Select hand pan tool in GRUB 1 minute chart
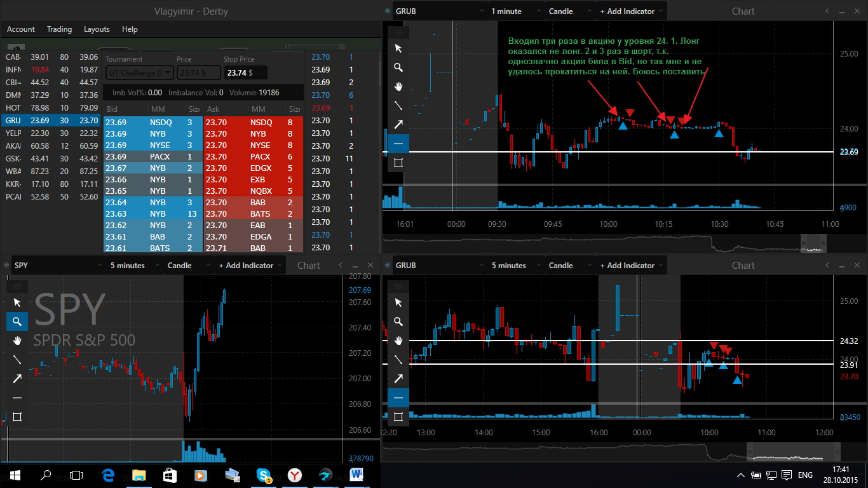Viewport: 868px width, 488px height. [x=398, y=86]
